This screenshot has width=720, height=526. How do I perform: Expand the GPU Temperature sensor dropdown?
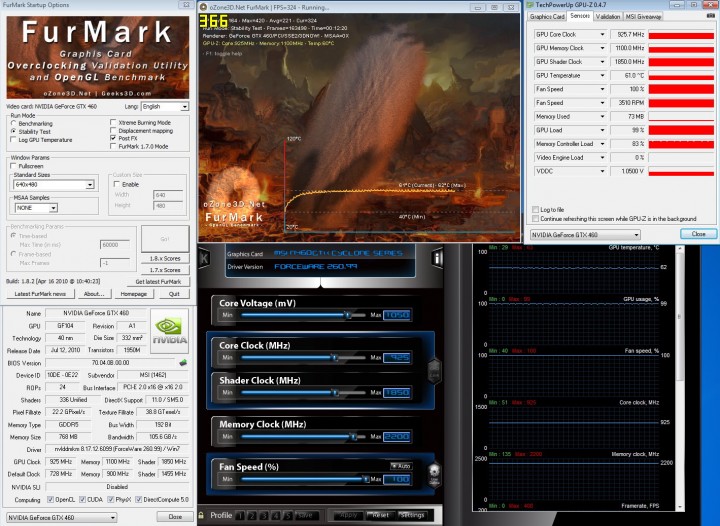point(602,75)
